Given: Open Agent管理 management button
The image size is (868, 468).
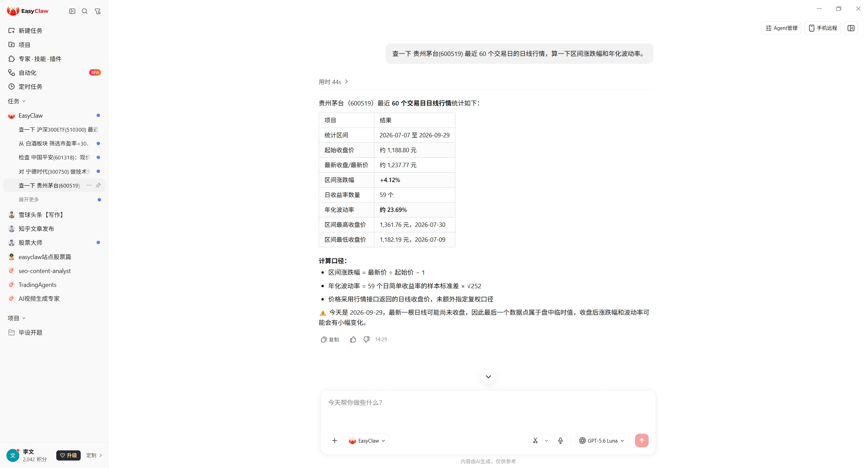Looking at the screenshot, I should click(x=781, y=28).
